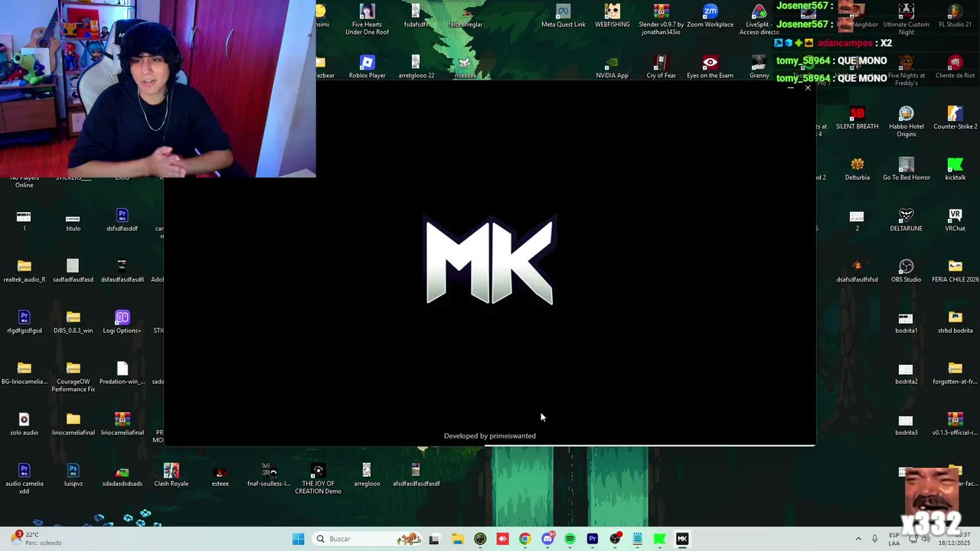Image resolution: width=980 pixels, height=551 pixels.
Task: Launch Clash Royale desktop shortcut
Action: tap(171, 474)
